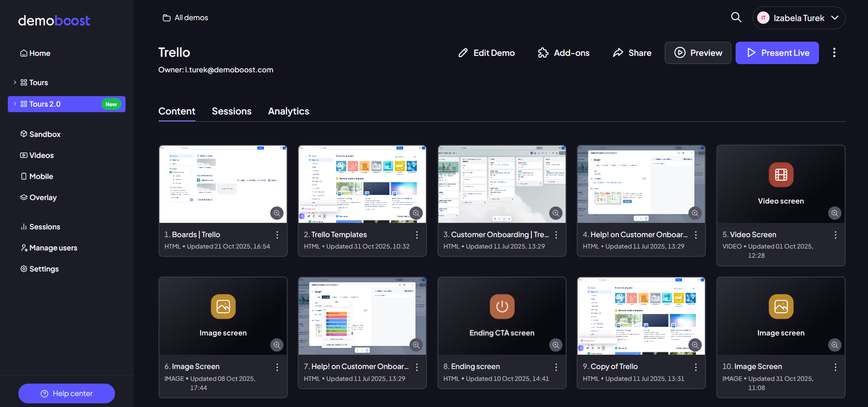
Task: Open Overlay in the sidebar
Action: [x=38, y=197]
